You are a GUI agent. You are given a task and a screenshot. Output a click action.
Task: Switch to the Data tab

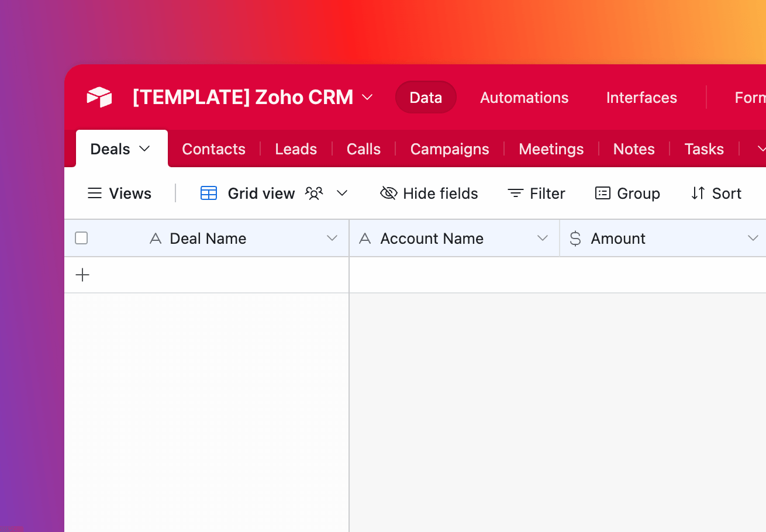pos(426,97)
